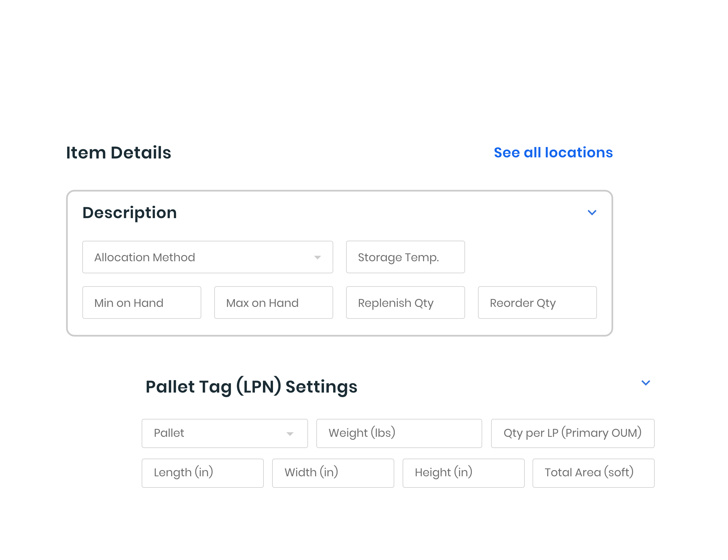Screen dimensions: 728x560
Task: Click the Weight (lbs) field
Action: coord(399,433)
